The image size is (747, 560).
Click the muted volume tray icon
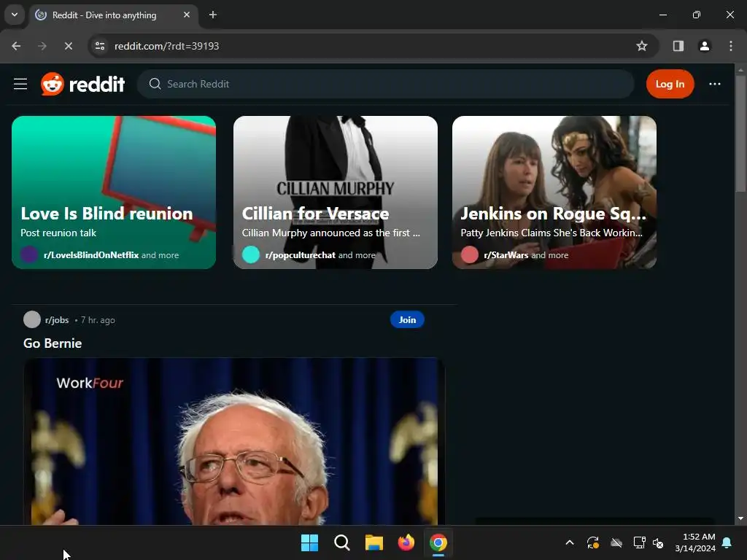point(659,542)
